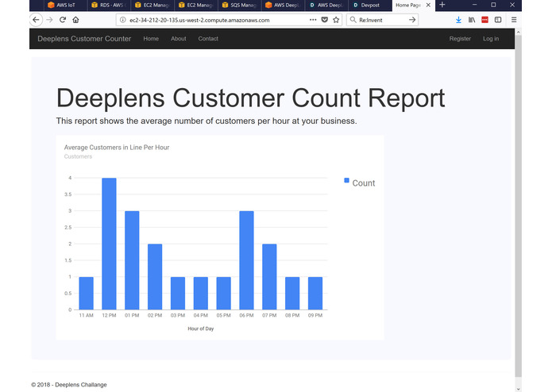Click the Log in link
The width and height of the screenshot is (552, 392).
tap(491, 39)
